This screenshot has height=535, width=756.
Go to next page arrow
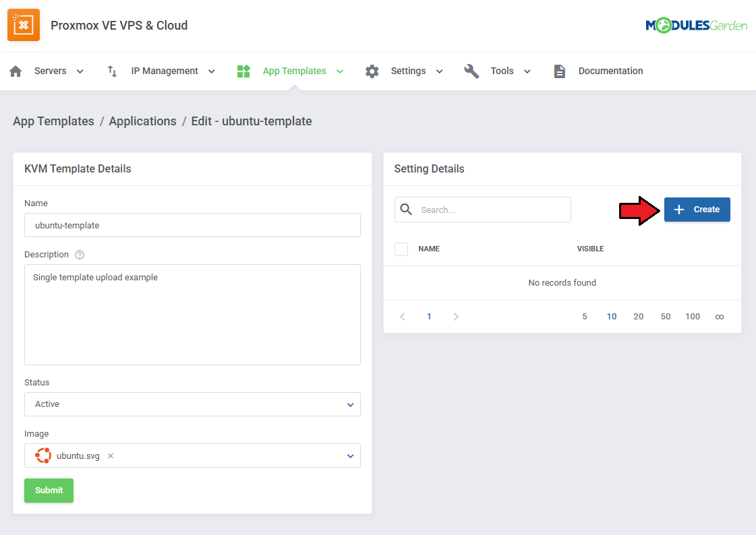(456, 317)
